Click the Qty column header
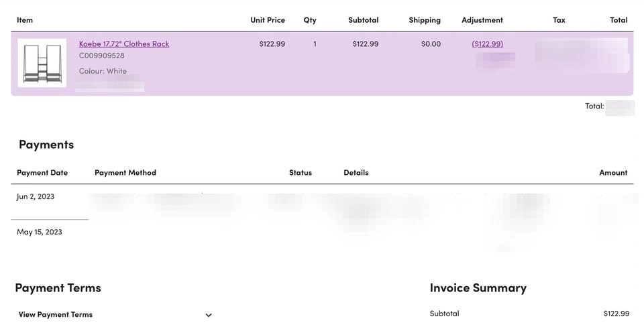 click(x=310, y=20)
